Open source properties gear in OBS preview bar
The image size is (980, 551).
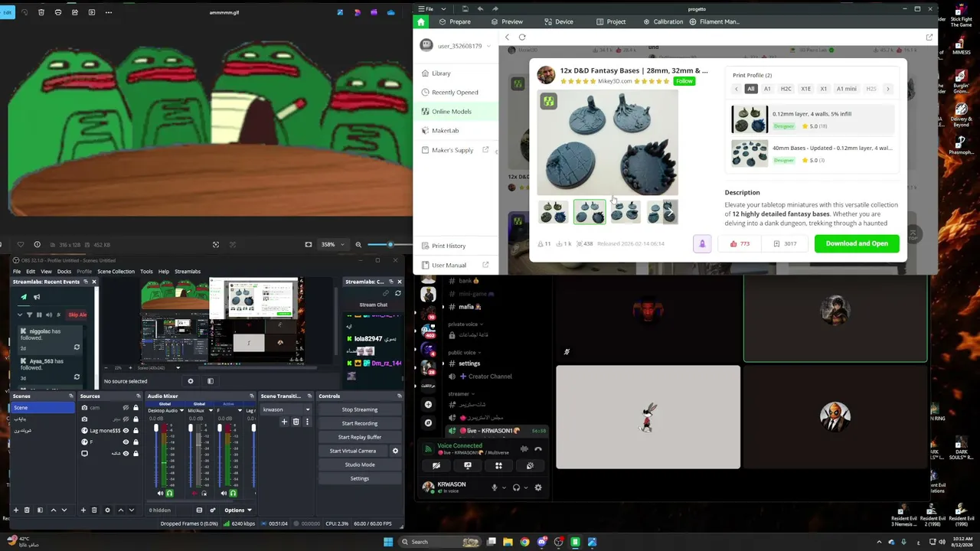point(191,381)
